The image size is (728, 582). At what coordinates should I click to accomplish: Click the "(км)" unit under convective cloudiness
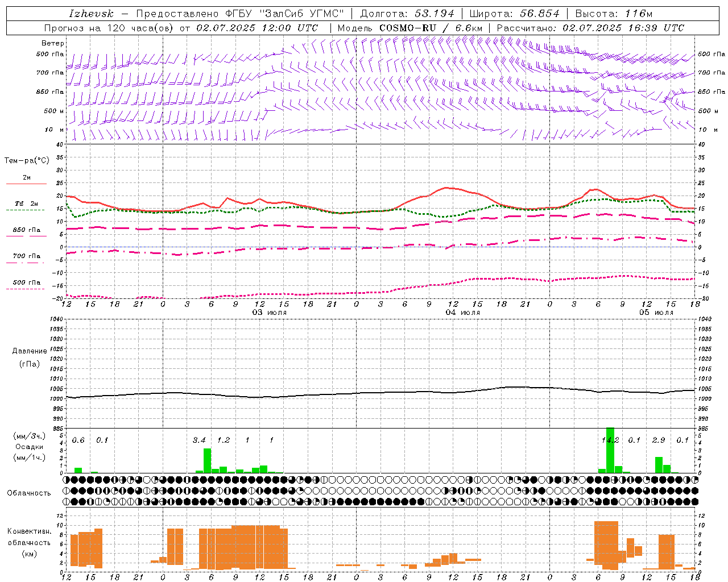[x=29, y=554]
